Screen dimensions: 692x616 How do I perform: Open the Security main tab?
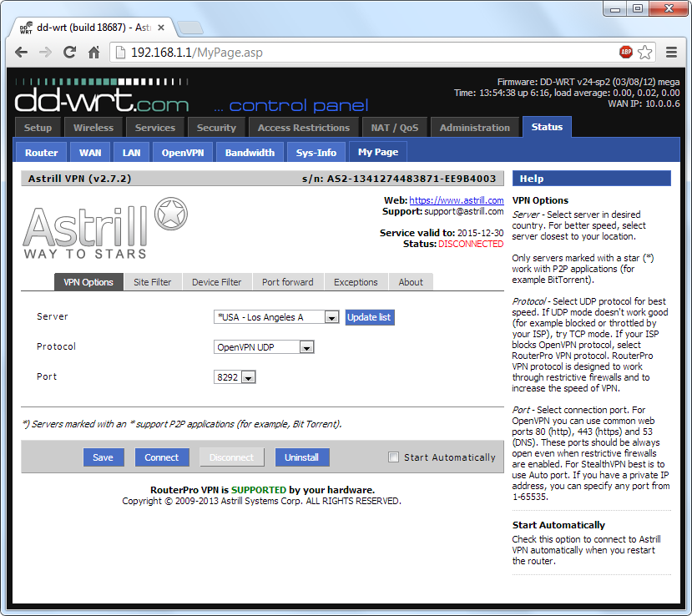216,128
